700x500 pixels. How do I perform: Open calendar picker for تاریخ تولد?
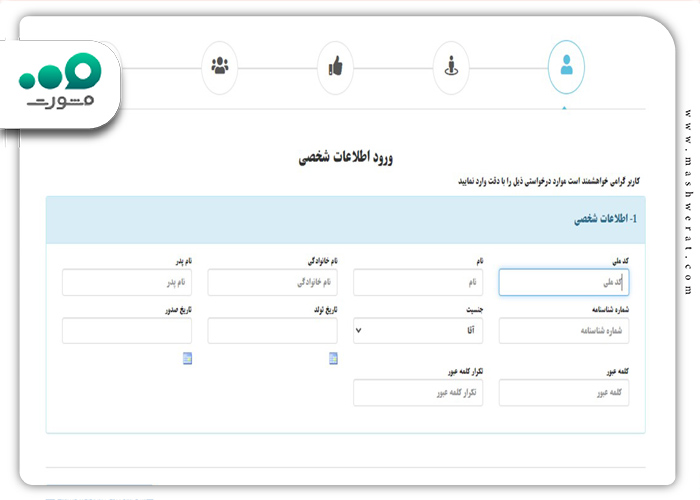[333, 358]
